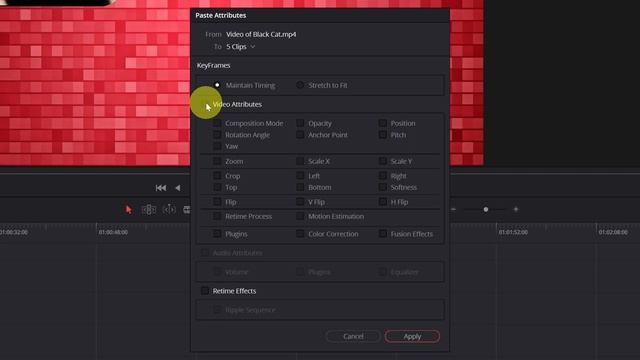
Task: Check the Composition Mode checkbox
Action: pyautogui.click(x=217, y=123)
